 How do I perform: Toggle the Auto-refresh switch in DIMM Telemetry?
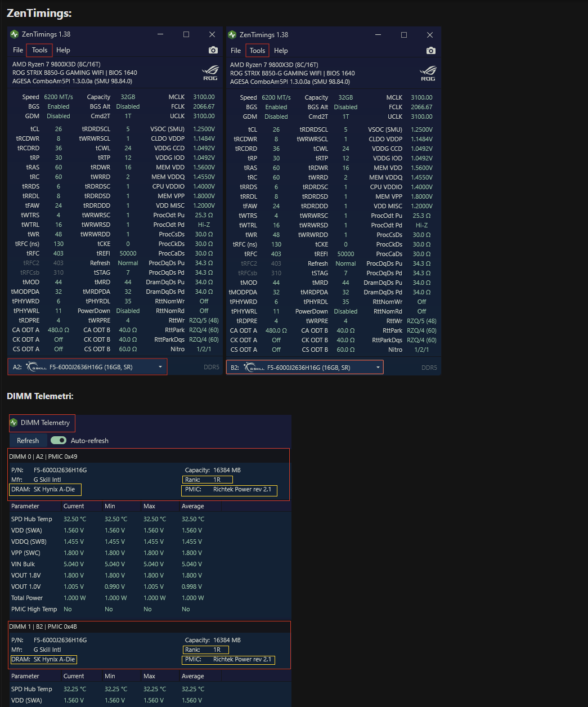point(59,440)
